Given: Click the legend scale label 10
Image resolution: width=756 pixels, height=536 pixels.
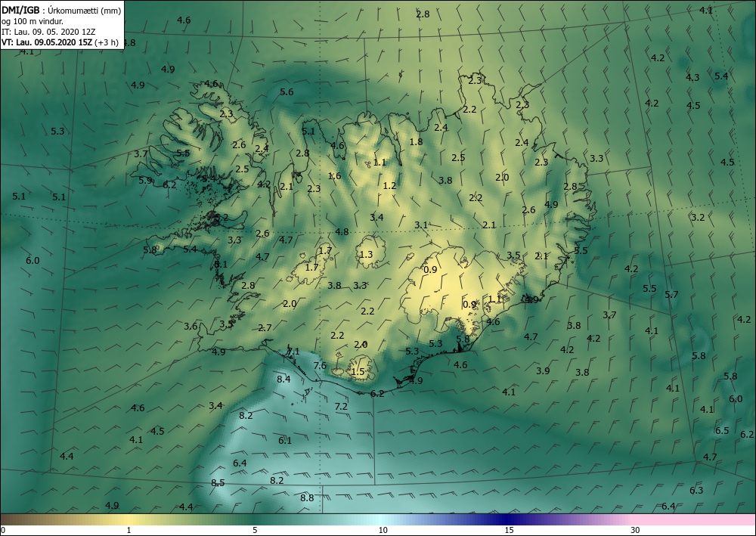Looking at the screenshot, I should (383, 530).
